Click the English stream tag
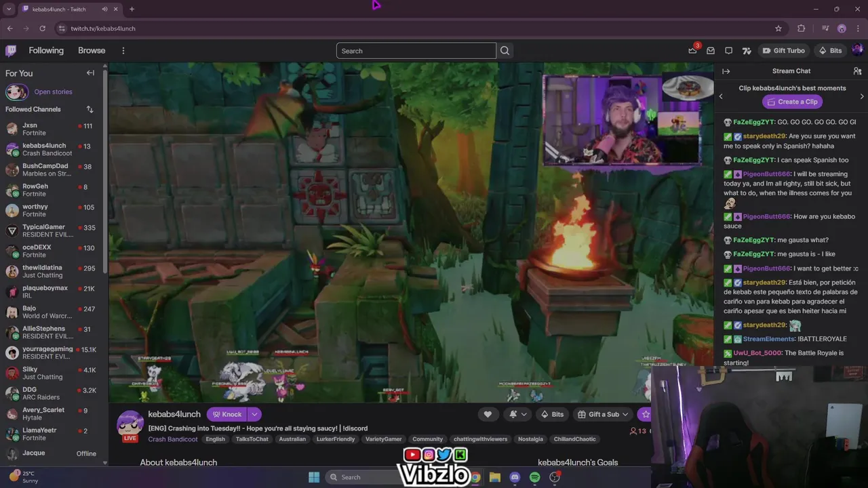This screenshot has height=488, width=868. click(216, 439)
